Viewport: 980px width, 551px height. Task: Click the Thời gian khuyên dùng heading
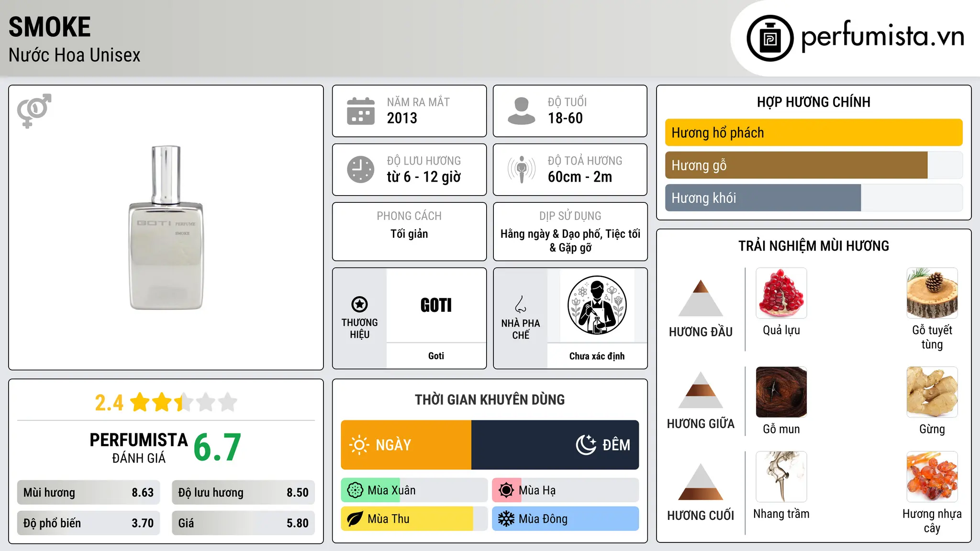[x=490, y=400]
